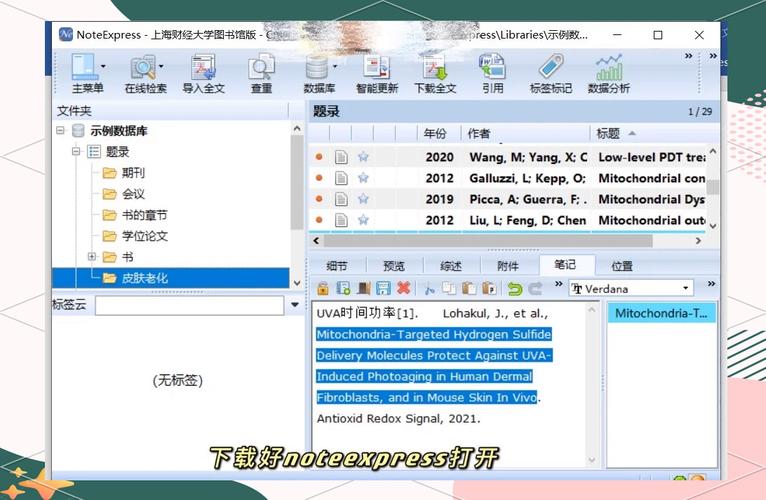Click the scissors cut icon
766x500 pixels.
(429, 288)
